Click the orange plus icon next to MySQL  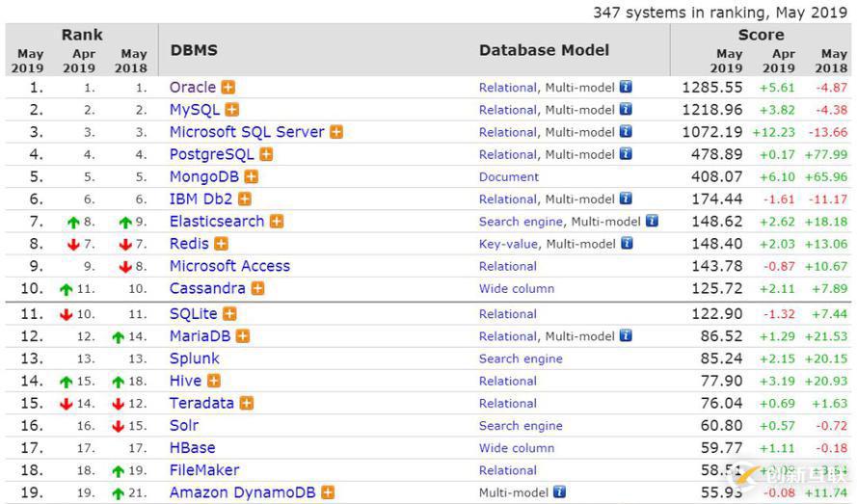tap(232, 110)
